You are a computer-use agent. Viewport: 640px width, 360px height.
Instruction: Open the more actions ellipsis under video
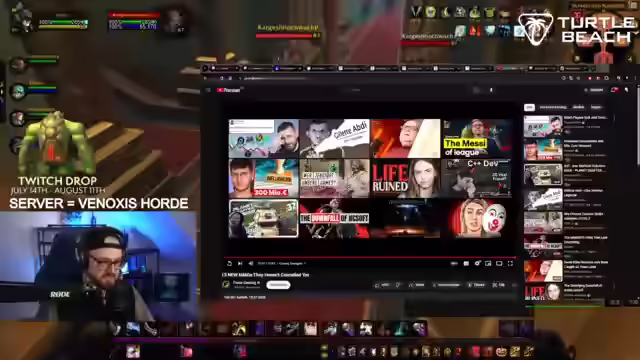(x=514, y=285)
